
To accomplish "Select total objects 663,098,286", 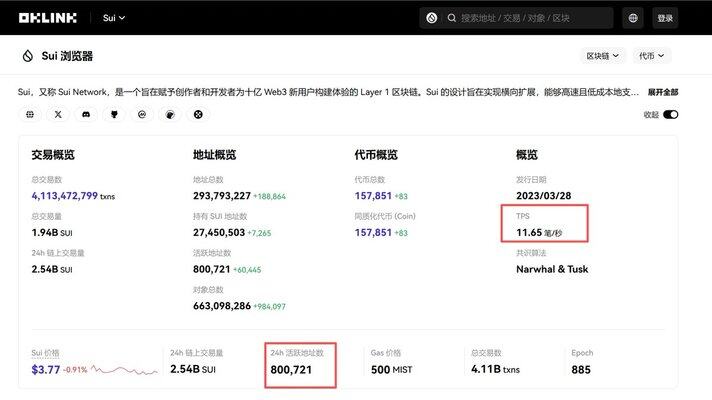I will [222, 306].
